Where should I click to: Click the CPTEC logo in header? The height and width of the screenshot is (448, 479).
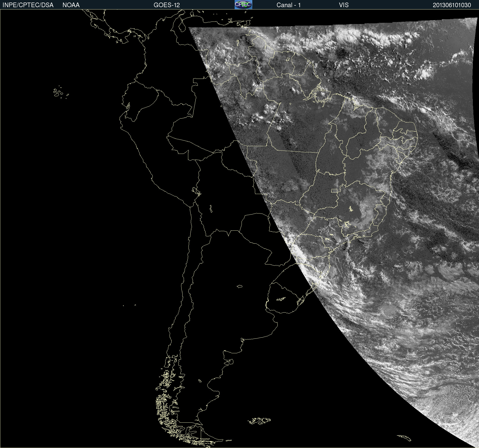point(243,5)
